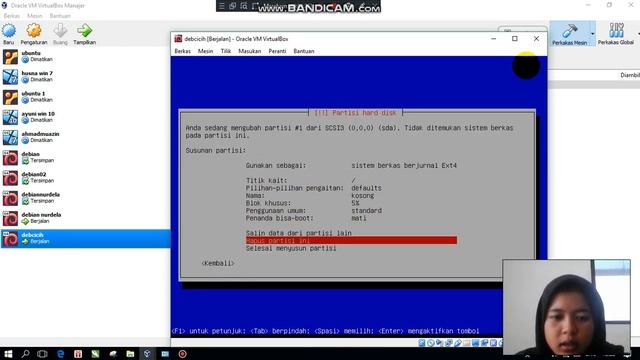Open Berkas menu in debcicih window
This screenshot has height=360, width=640.
pos(182,51)
